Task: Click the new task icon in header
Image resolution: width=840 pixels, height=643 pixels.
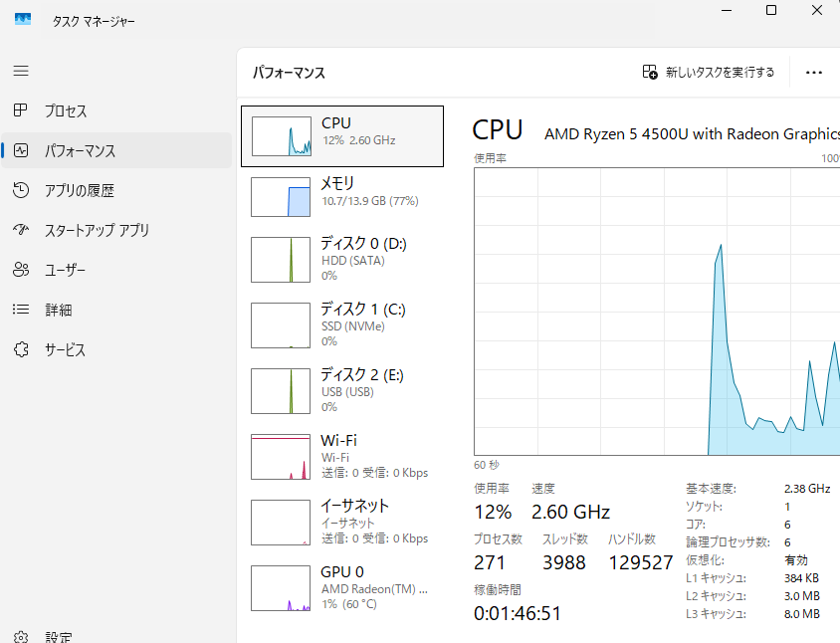Action: (x=650, y=72)
